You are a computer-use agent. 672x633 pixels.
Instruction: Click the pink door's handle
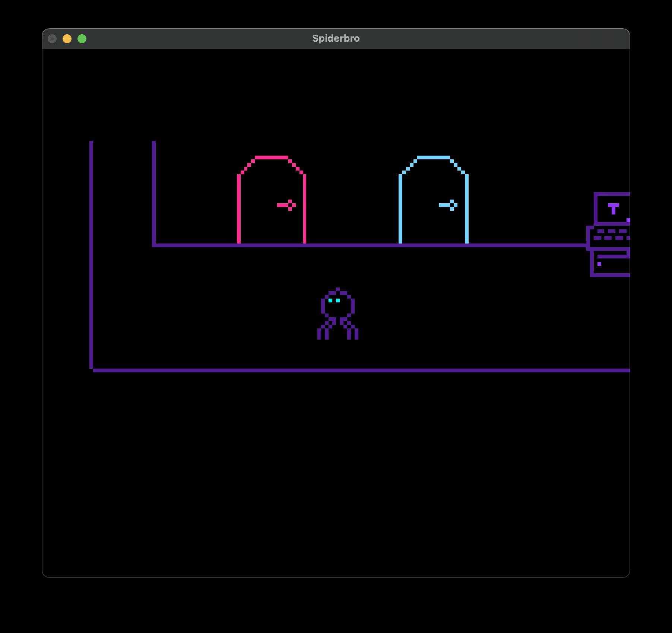coord(287,205)
